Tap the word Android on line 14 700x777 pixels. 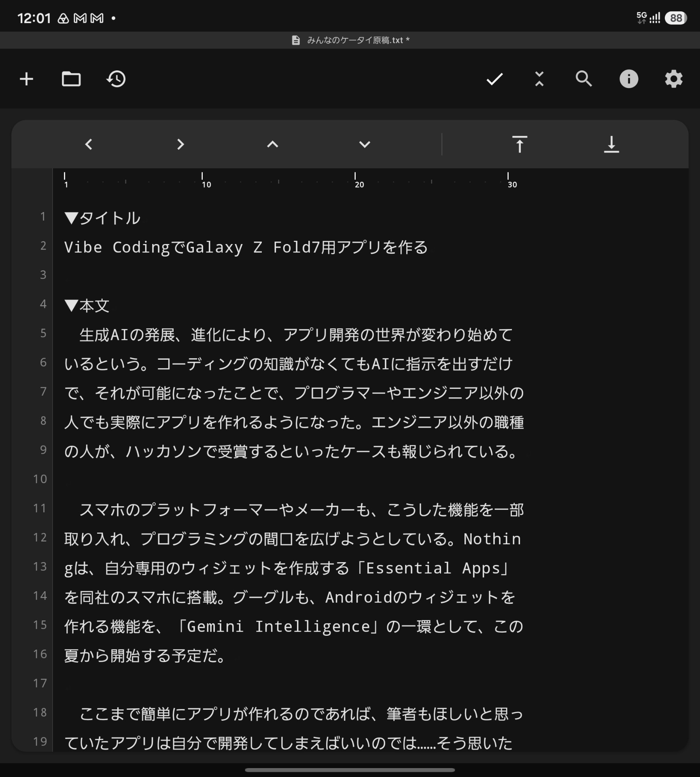[359, 597]
